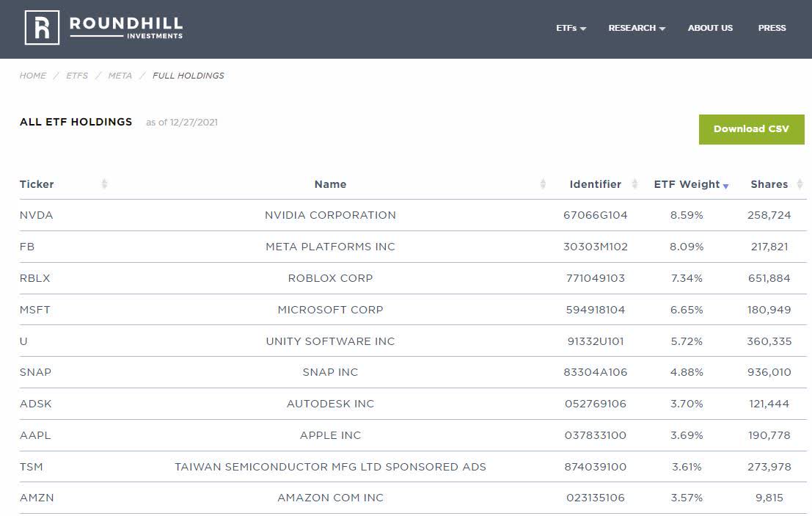Download the holdings CSV file
This screenshot has width=812, height=516.
751,129
